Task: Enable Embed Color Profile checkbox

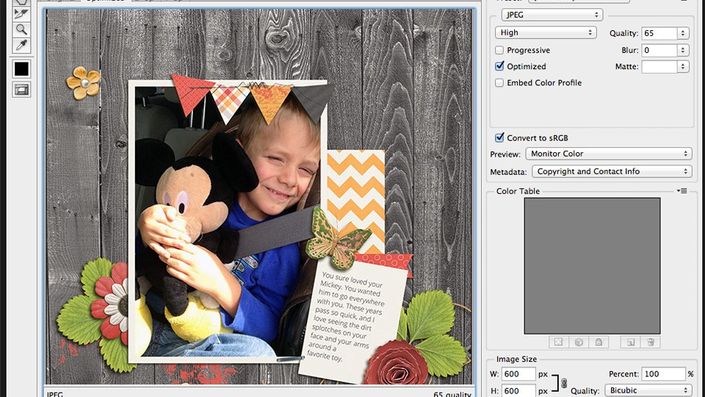Action: pyautogui.click(x=499, y=83)
